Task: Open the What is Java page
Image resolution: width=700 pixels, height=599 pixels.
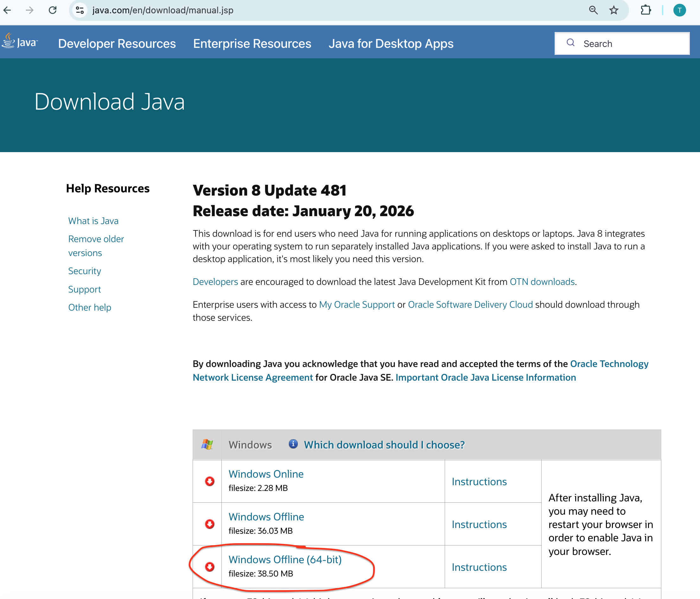Action: tap(93, 221)
